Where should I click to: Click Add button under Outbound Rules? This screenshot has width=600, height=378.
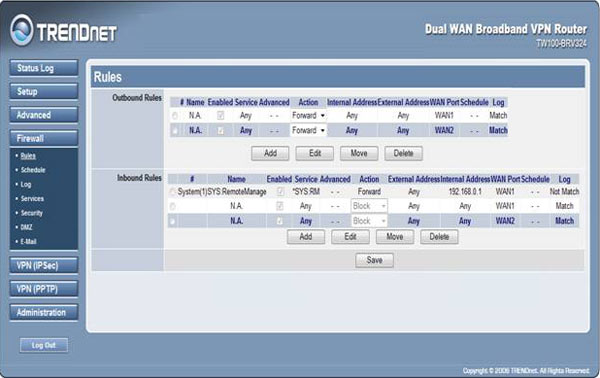click(x=270, y=153)
